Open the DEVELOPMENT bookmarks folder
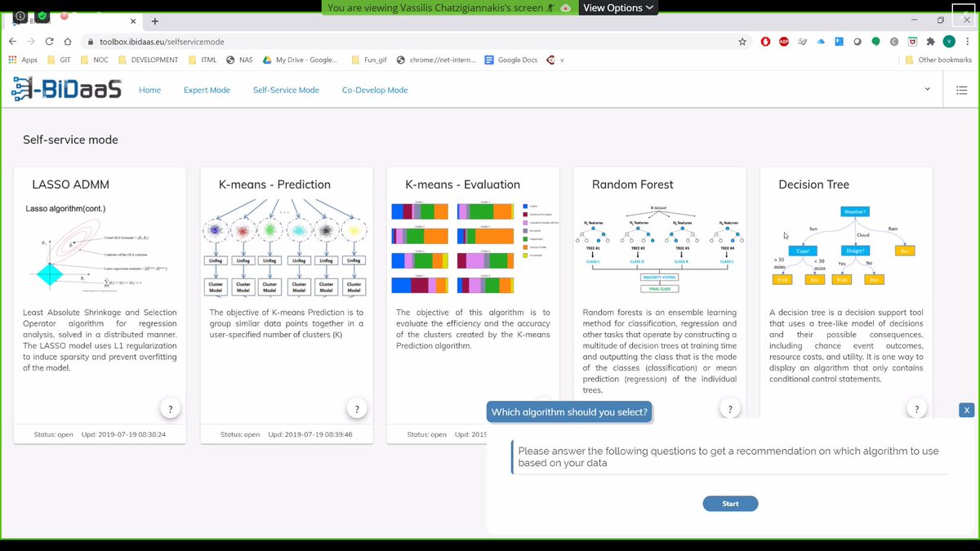The image size is (980, 551). coord(149,60)
